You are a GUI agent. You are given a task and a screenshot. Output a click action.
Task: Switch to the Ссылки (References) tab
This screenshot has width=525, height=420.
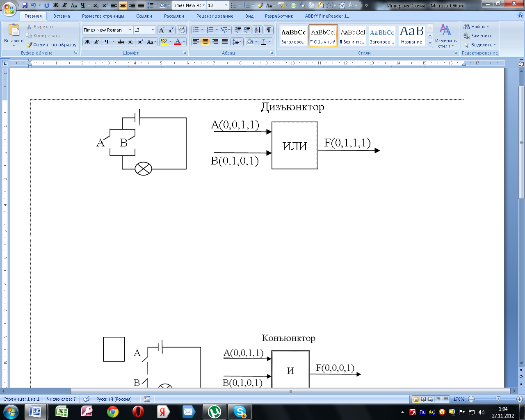pyautogui.click(x=144, y=16)
